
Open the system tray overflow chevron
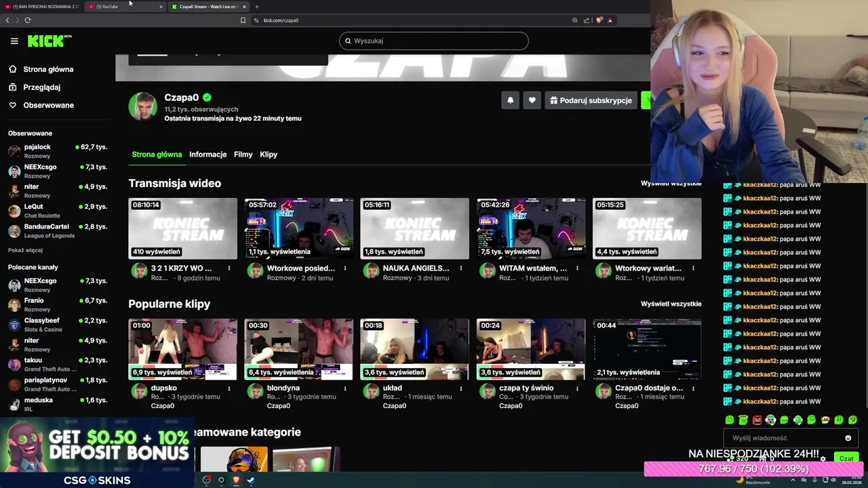pos(793,480)
